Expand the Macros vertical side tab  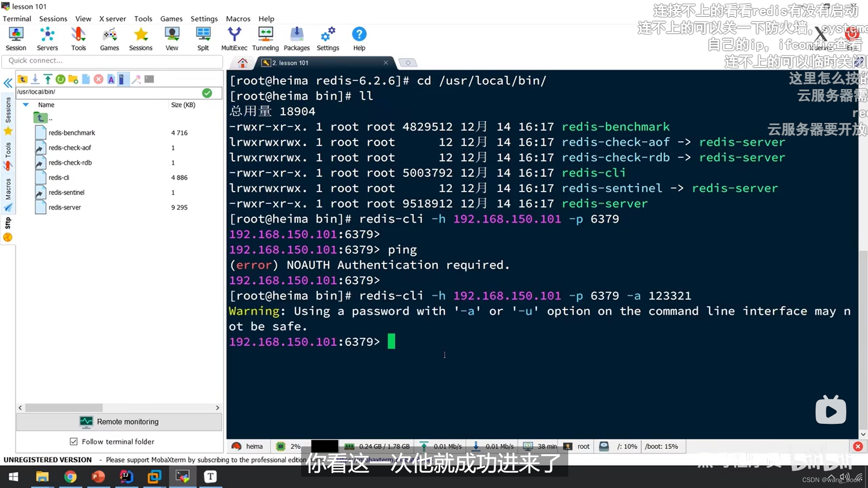pos(8,189)
